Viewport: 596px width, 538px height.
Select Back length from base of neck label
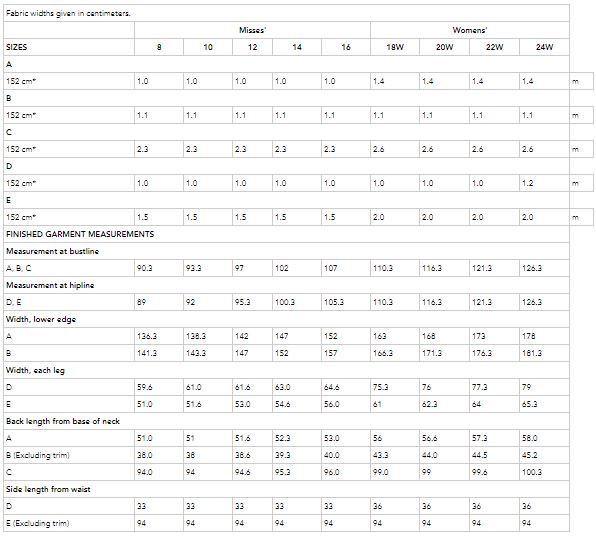pos(63,421)
